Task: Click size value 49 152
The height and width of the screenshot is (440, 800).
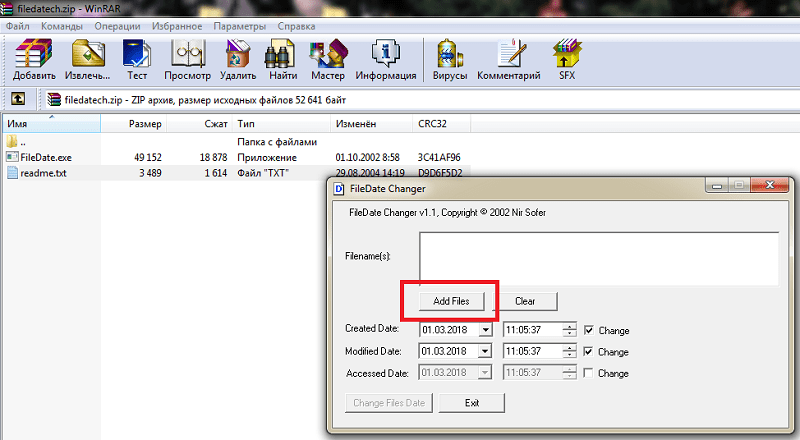Action: (148, 158)
